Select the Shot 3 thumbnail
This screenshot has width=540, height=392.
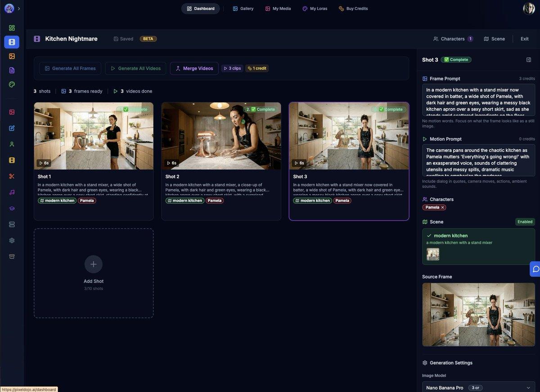pos(349,136)
